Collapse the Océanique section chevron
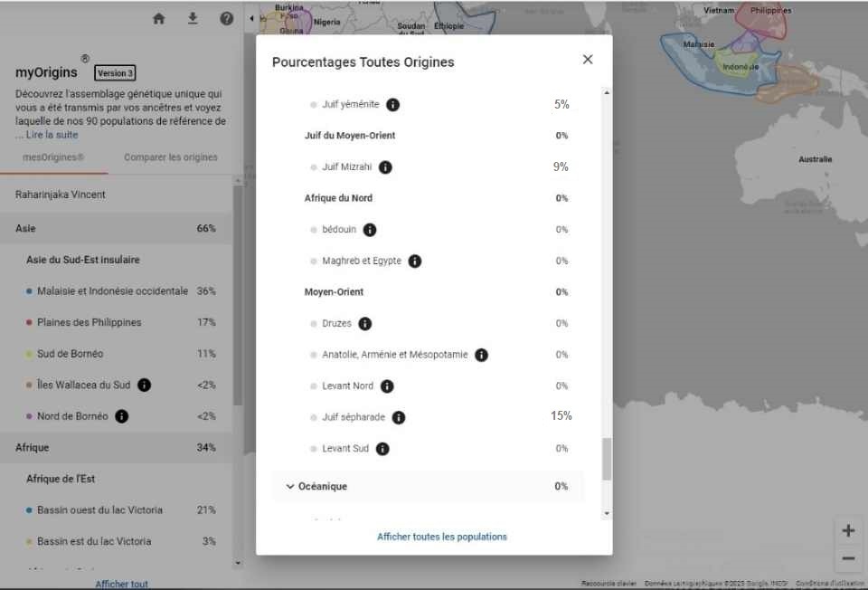The width and height of the screenshot is (868, 590). [290, 486]
